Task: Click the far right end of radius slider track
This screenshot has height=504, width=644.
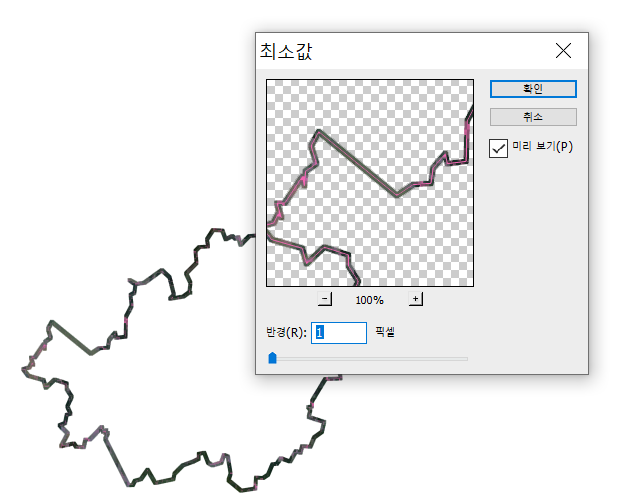Action: click(466, 359)
